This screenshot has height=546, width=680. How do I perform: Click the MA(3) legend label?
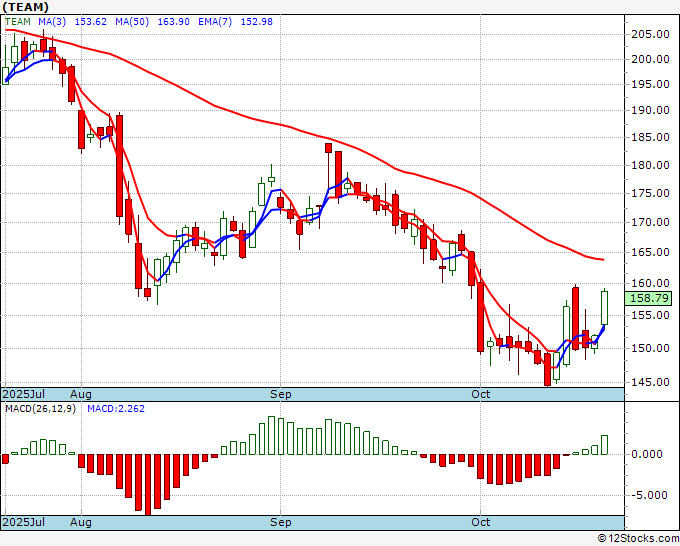tap(52, 22)
